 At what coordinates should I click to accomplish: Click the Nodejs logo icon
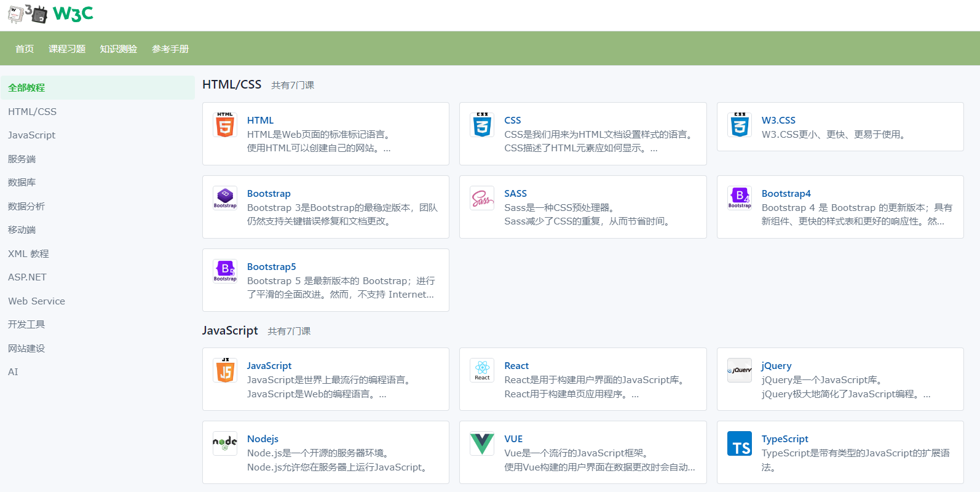225,443
